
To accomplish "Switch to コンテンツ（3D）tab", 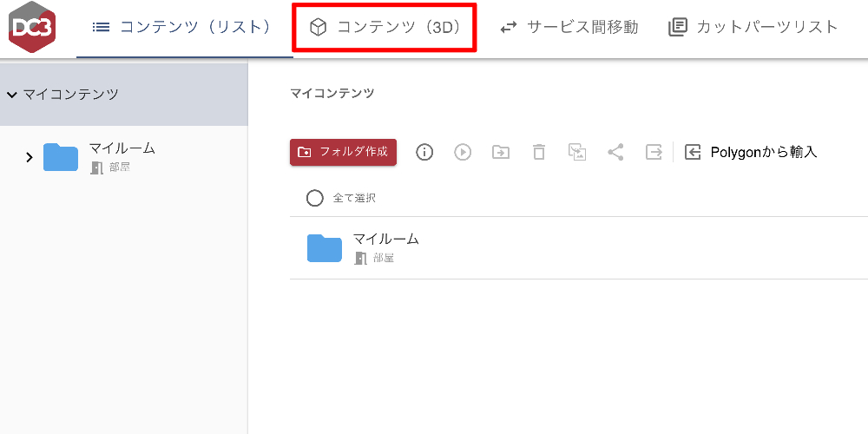I will click(385, 27).
